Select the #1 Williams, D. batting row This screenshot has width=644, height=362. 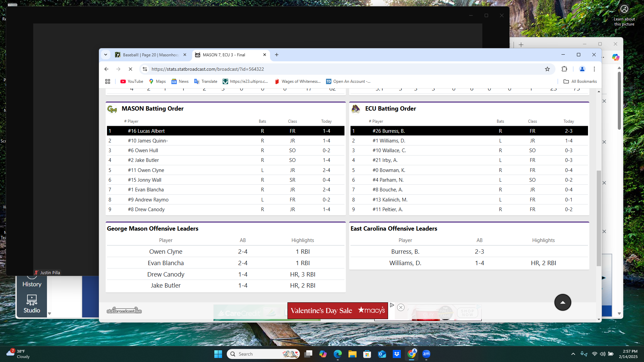469,141
